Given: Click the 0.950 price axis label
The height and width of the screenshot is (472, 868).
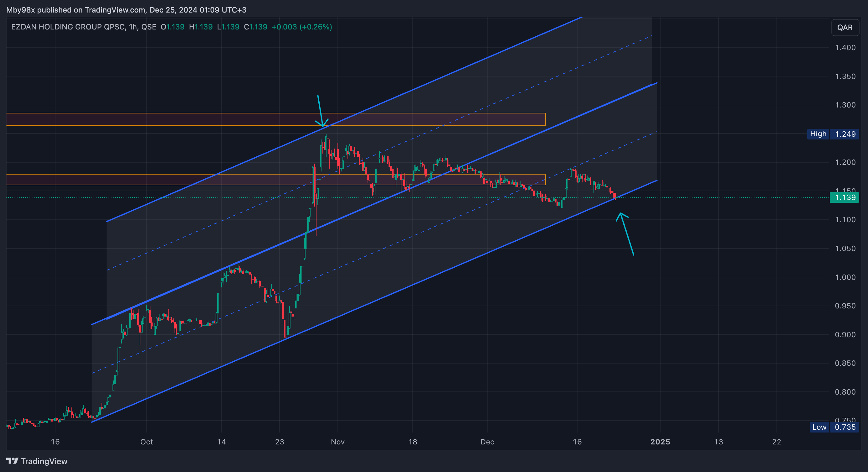Looking at the screenshot, I should (x=845, y=306).
